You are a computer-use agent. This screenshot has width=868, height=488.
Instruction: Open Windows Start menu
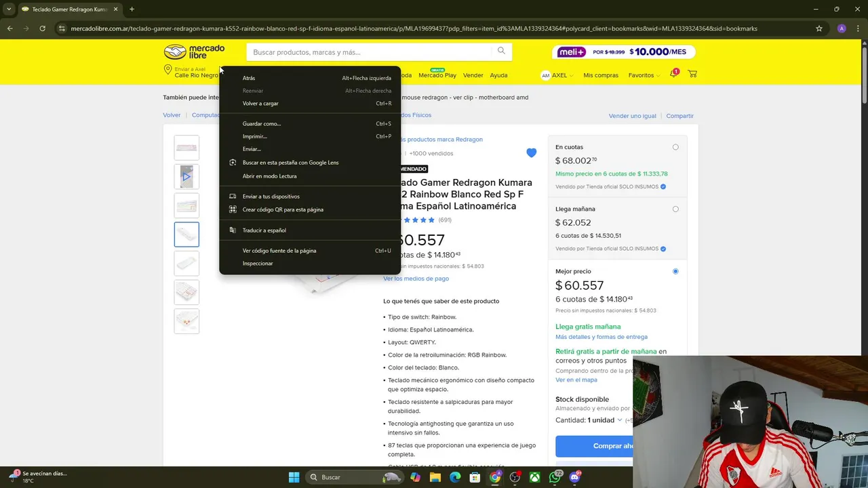point(294,477)
